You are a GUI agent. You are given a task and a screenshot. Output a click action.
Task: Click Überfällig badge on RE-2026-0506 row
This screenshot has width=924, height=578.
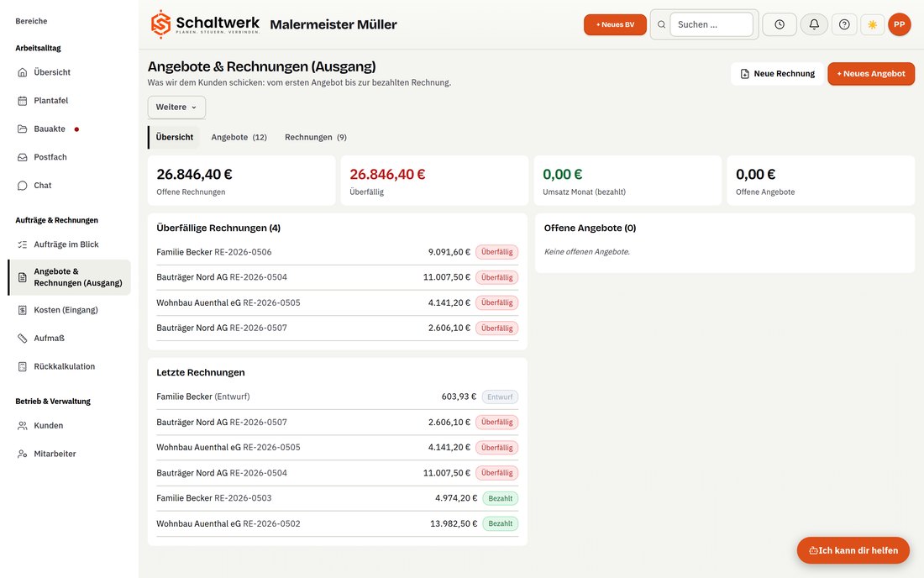point(496,252)
